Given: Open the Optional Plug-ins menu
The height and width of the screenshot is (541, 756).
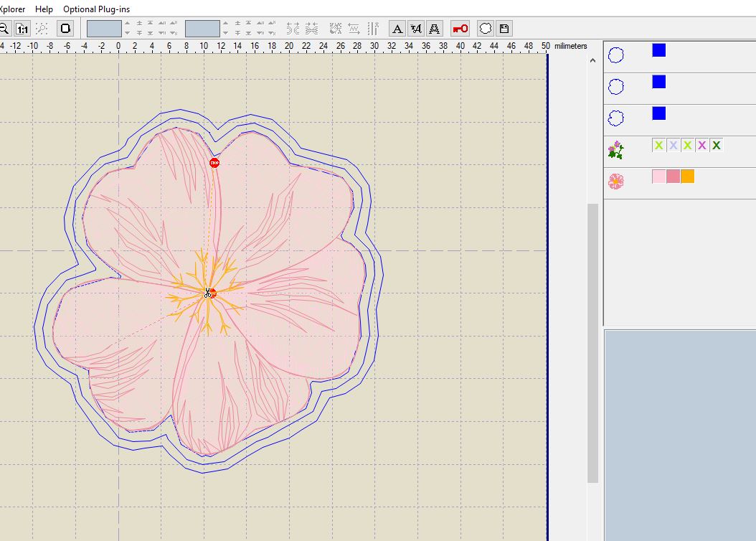Looking at the screenshot, I should 97,9.
